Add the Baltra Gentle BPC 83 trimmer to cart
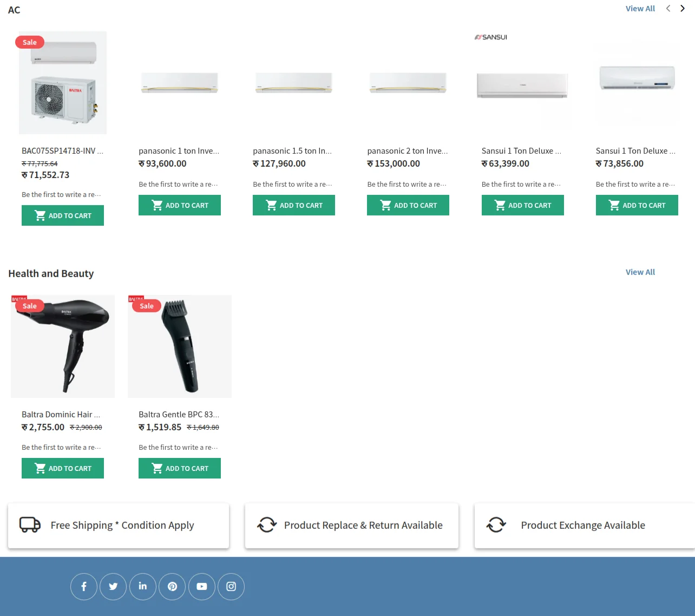 (179, 468)
